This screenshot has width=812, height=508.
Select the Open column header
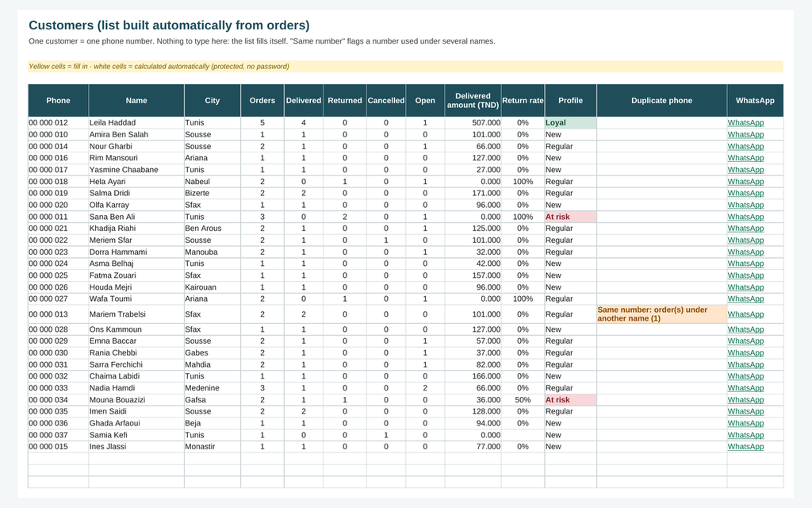coord(425,101)
